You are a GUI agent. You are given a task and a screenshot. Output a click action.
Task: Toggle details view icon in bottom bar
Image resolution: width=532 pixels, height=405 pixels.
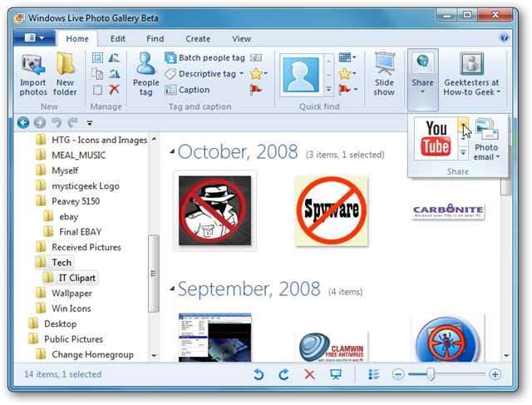pyautogui.click(x=373, y=374)
